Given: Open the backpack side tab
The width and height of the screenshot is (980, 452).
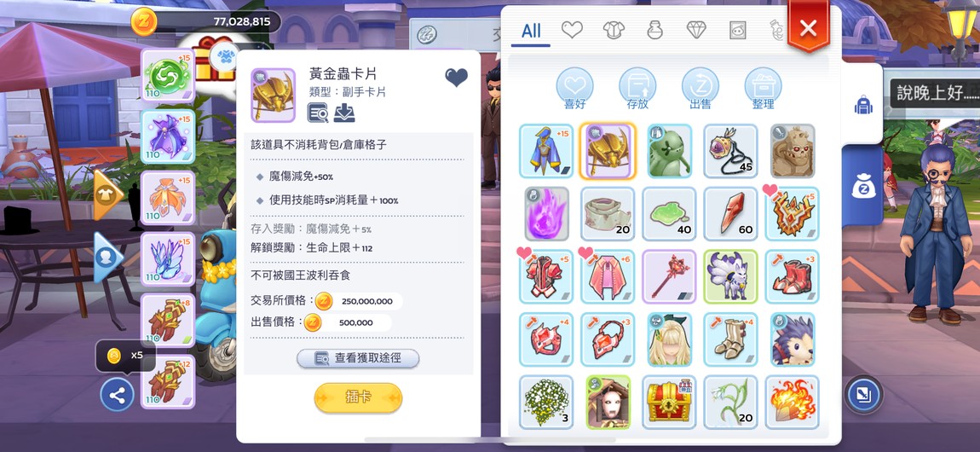Looking at the screenshot, I should [x=863, y=105].
